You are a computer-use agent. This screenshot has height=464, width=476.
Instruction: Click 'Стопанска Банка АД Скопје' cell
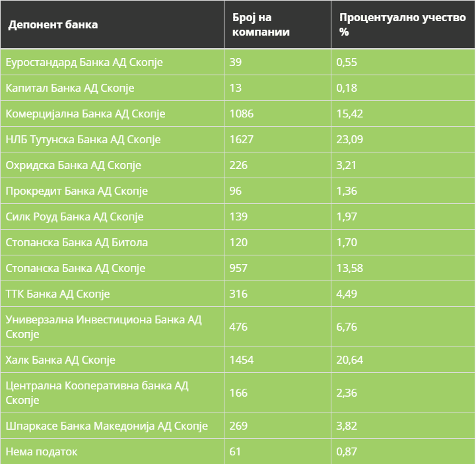(112, 268)
